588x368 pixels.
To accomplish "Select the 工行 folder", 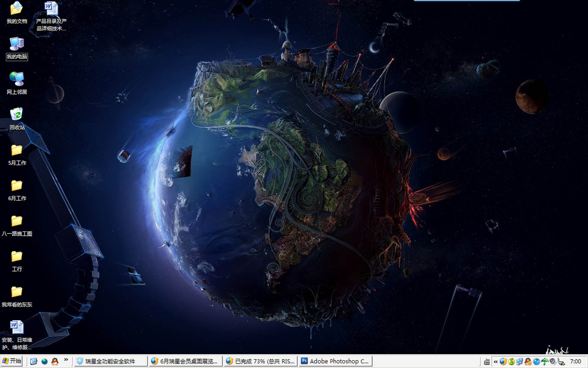I will (17, 261).
